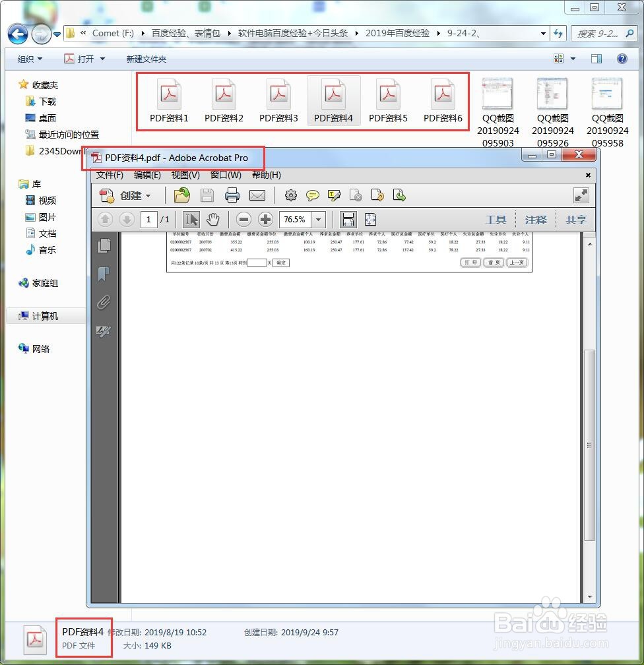Open the 视图(V) menu

[185, 175]
